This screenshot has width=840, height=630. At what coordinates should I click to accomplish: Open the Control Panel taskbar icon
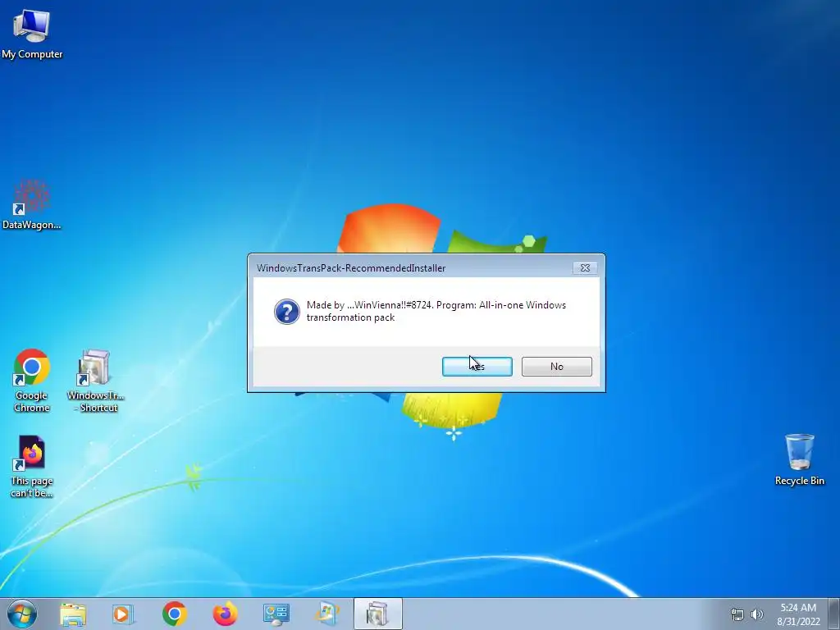(x=276, y=614)
